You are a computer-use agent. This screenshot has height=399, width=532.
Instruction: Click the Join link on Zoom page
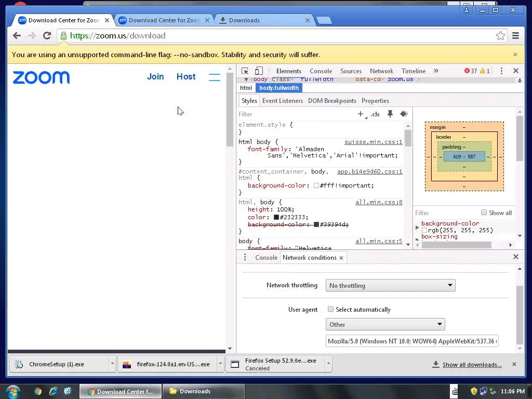click(155, 77)
